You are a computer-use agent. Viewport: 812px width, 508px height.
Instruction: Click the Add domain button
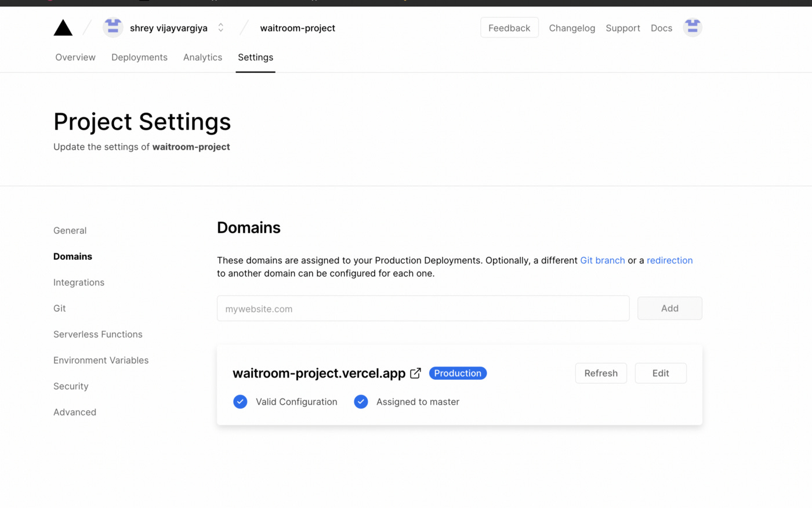pyautogui.click(x=670, y=309)
